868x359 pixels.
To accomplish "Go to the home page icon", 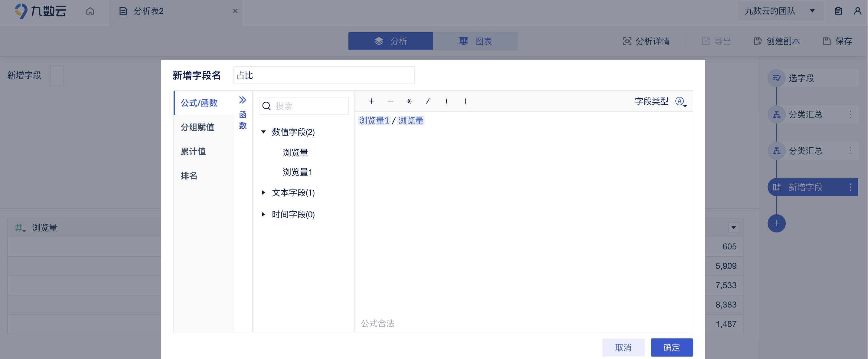I will (x=90, y=11).
